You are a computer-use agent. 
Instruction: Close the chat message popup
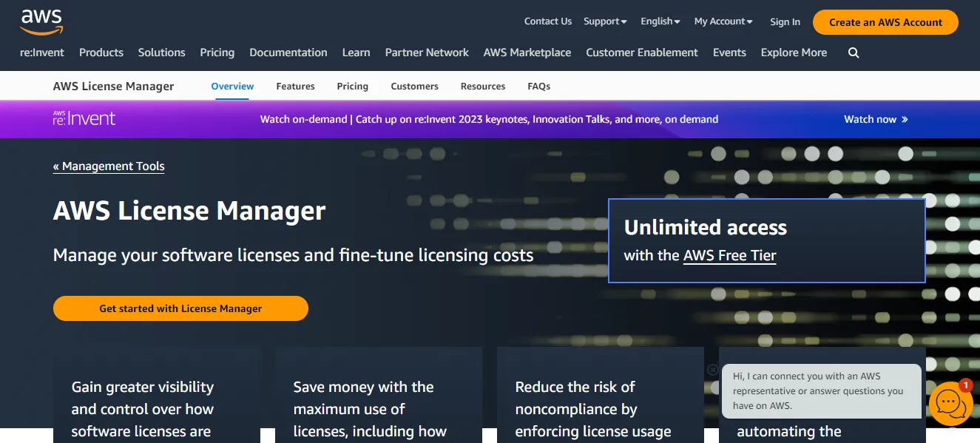coord(712,370)
